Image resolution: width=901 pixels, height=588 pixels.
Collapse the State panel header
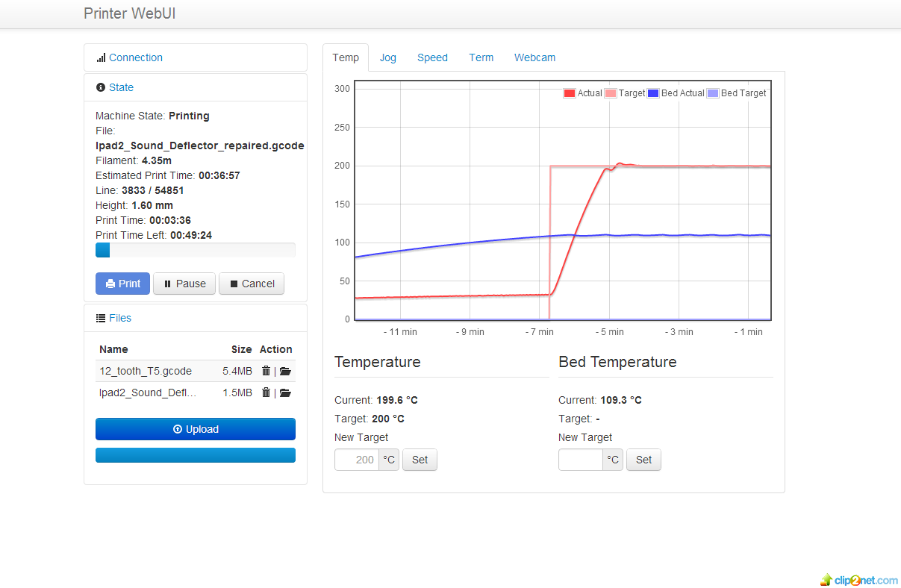[x=121, y=87]
